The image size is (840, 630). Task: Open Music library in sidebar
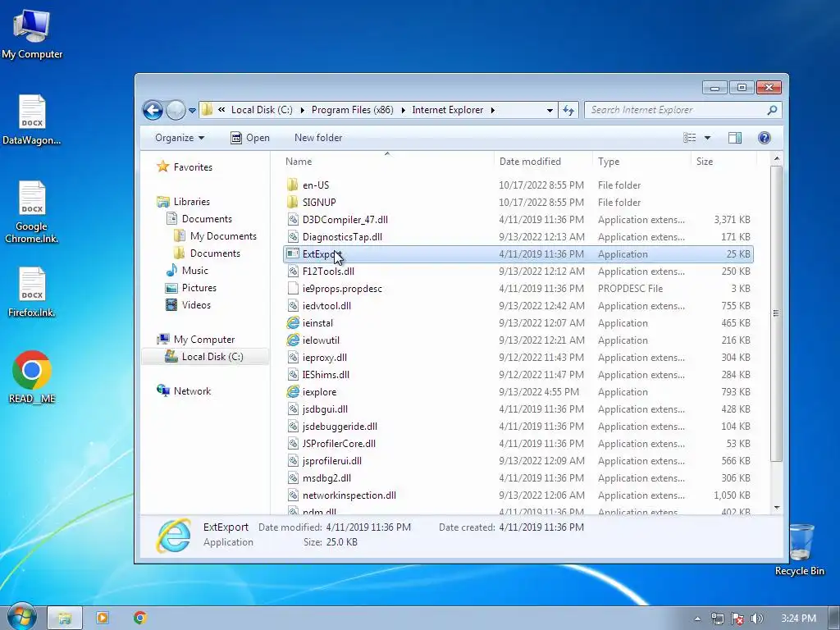[187, 271]
